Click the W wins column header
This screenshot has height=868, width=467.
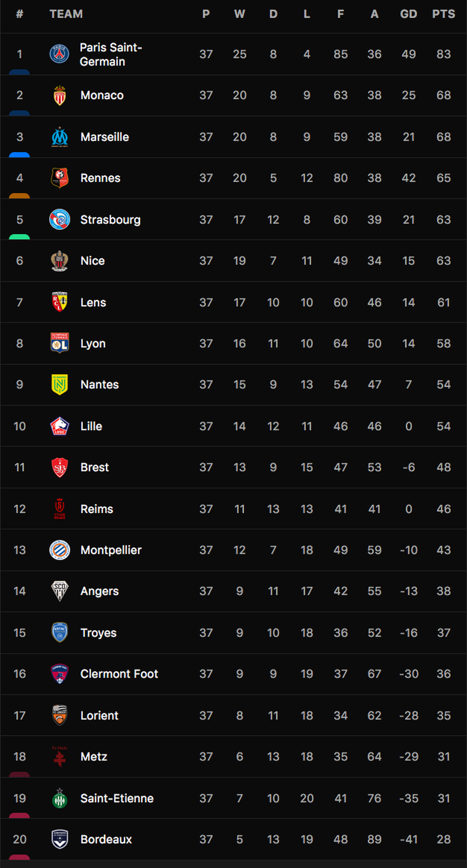click(x=239, y=14)
